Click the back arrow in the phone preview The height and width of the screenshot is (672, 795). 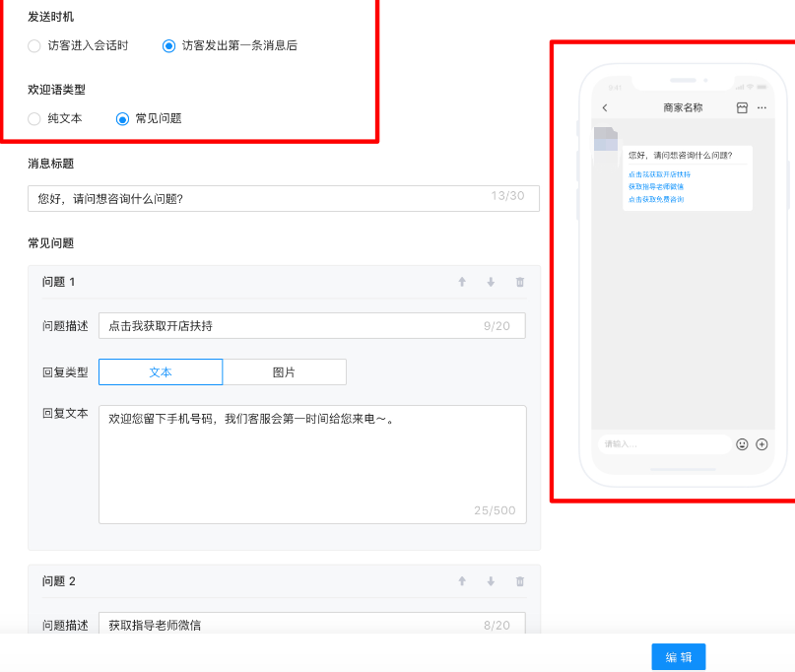(x=605, y=106)
